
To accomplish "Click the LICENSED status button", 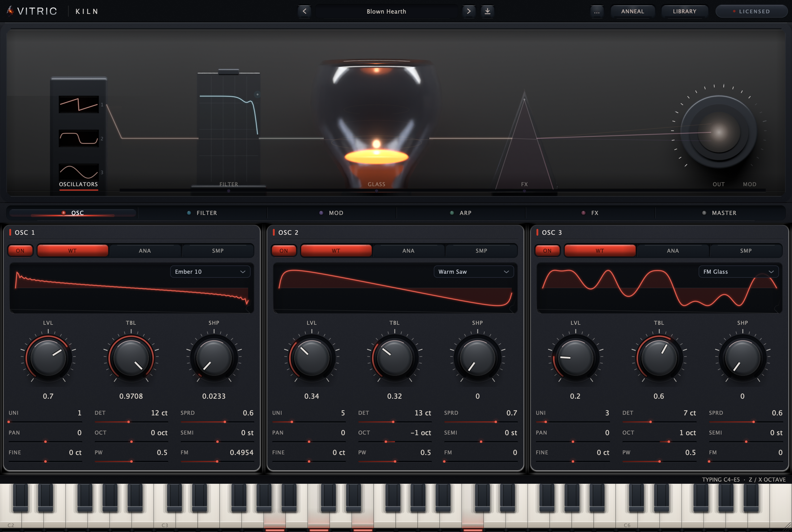I will (751, 11).
